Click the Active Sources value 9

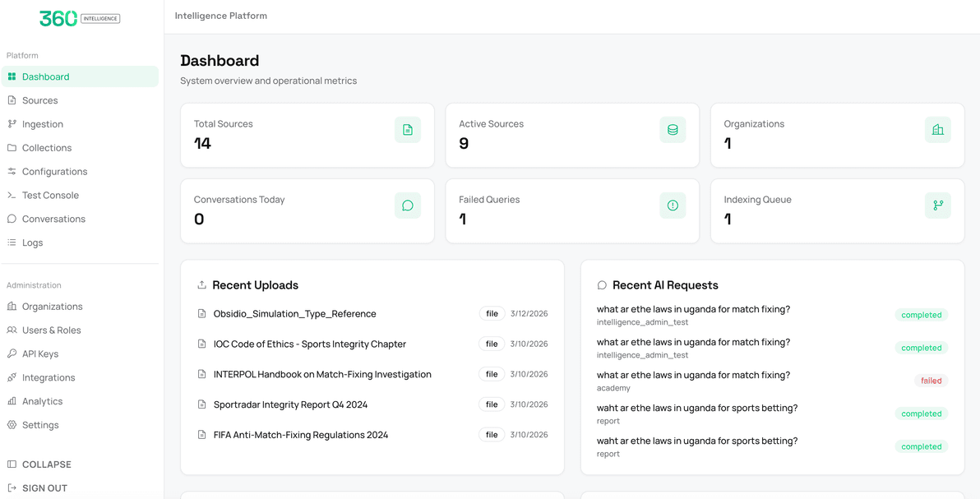(464, 144)
